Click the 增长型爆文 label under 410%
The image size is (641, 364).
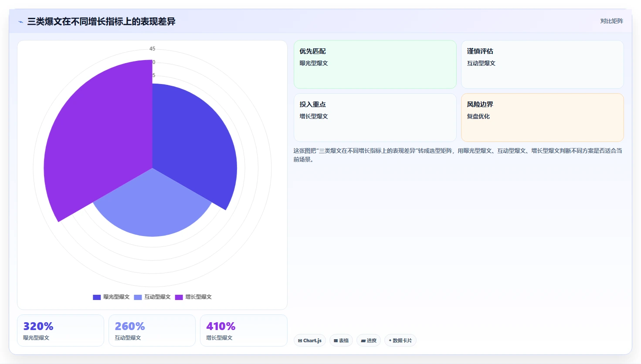point(219,338)
